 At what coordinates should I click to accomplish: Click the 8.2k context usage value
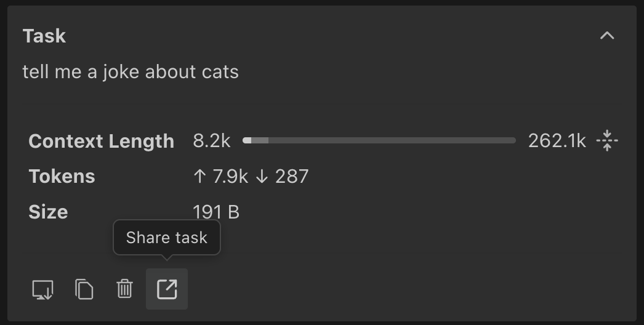[211, 141]
